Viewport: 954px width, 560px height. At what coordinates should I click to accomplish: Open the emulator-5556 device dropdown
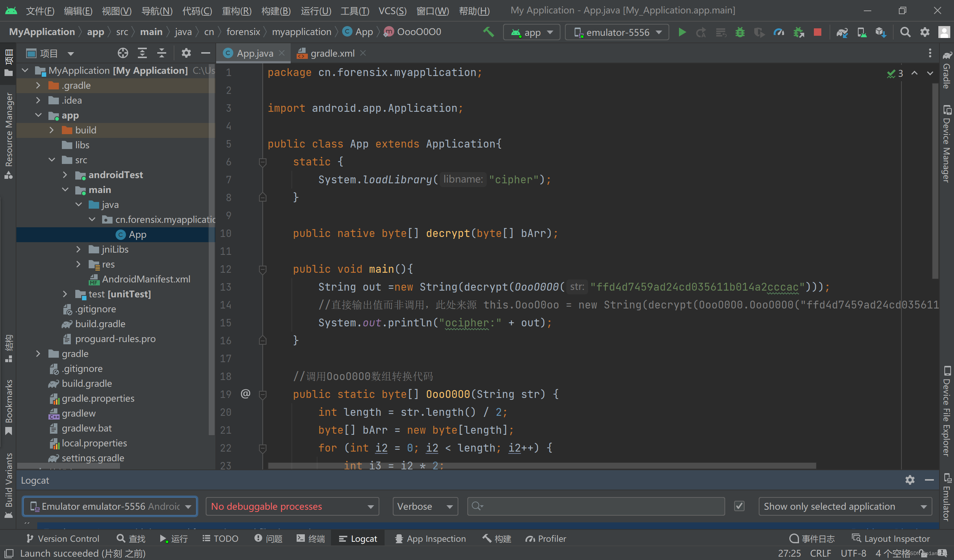617,32
